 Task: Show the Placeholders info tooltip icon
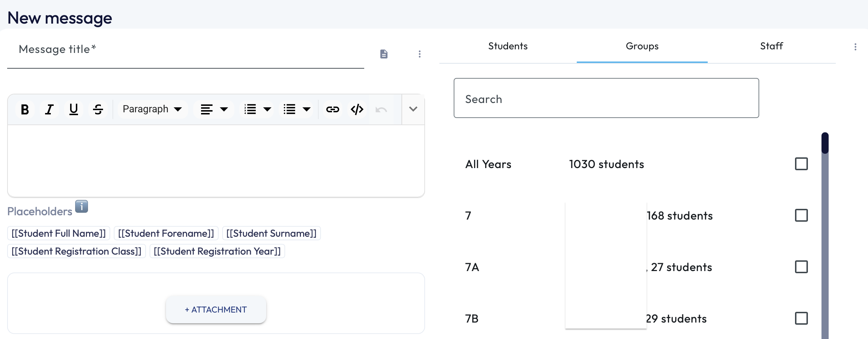point(82,206)
